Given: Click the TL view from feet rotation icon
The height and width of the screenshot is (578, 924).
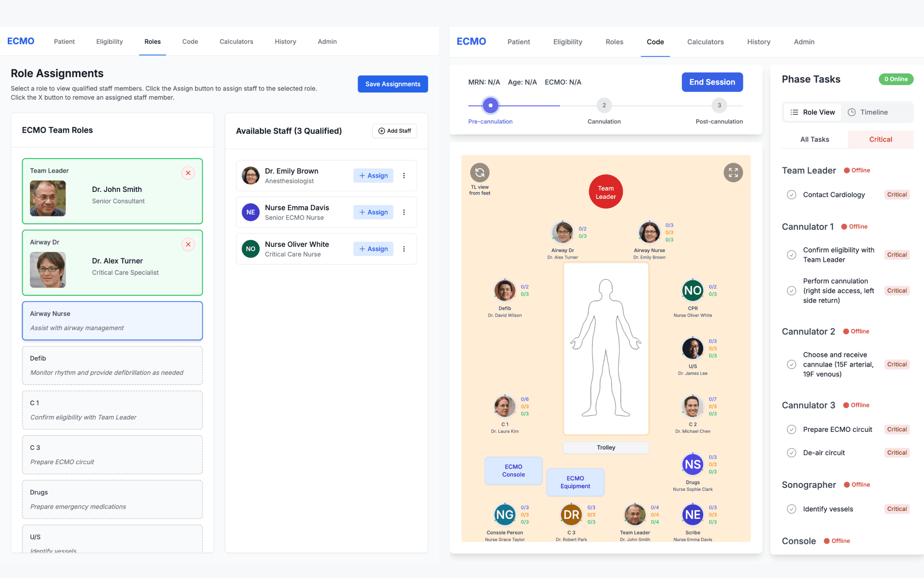Looking at the screenshot, I should 480,172.
